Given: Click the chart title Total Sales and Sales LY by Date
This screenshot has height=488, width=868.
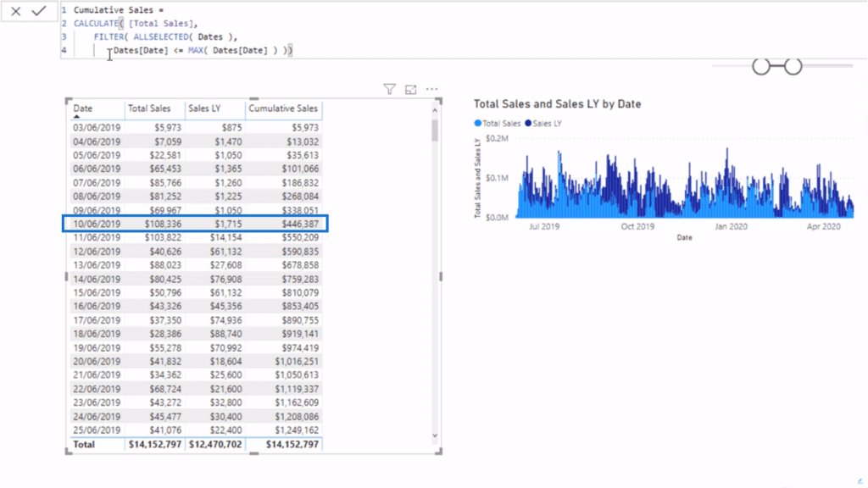Looking at the screenshot, I should (x=558, y=104).
